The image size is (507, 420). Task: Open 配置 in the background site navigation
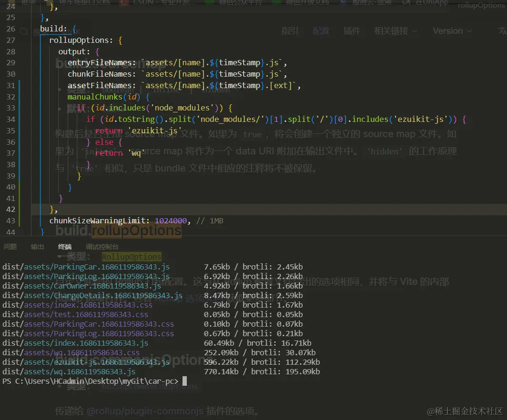(x=321, y=31)
